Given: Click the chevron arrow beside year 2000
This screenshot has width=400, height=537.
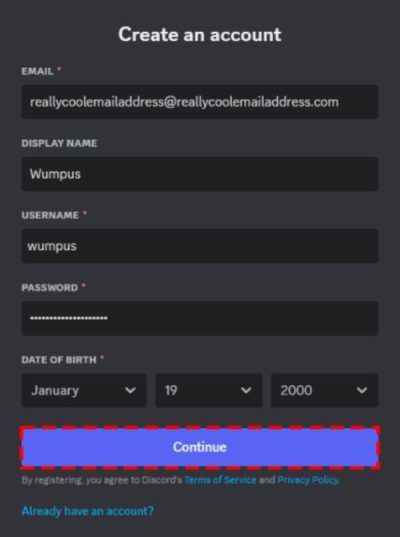Looking at the screenshot, I should 362,390.
